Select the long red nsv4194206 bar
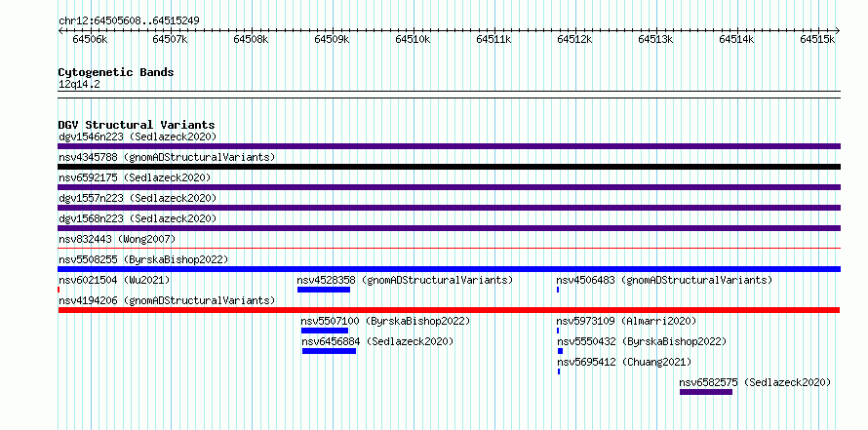The width and height of the screenshot is (868, 430). click(x=449, y=310)
